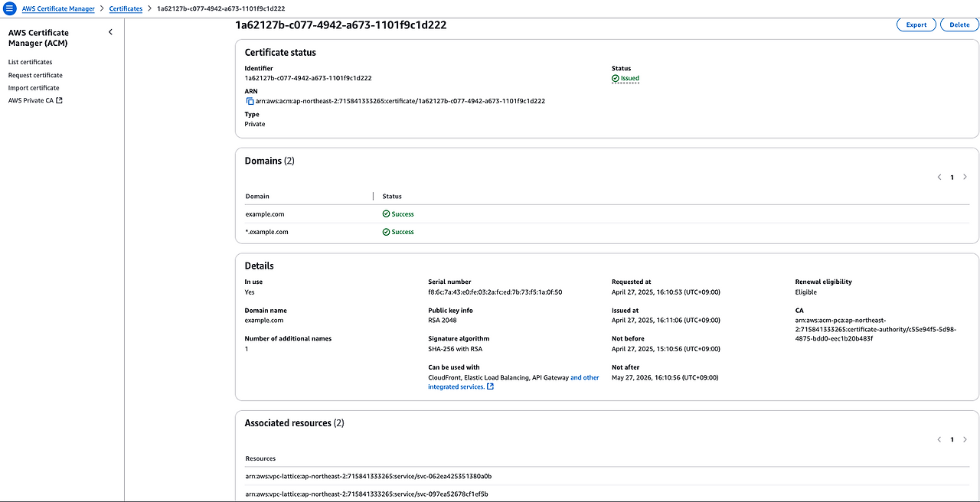Select the Issued at timestamp
The height and width of the screenshot is (502, 980).
pyautogui.click(x=665, y=321)
